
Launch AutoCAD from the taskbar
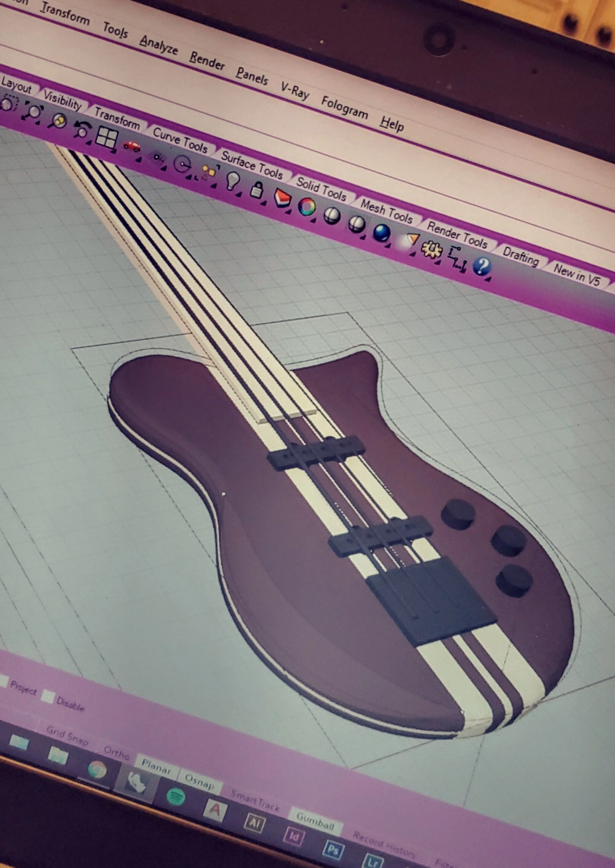215,810
